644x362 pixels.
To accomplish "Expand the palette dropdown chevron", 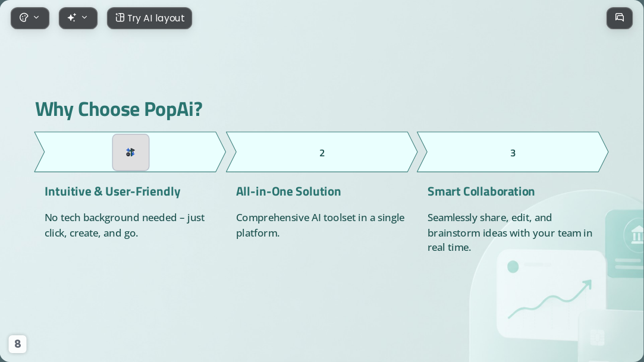I will point(36,17).
